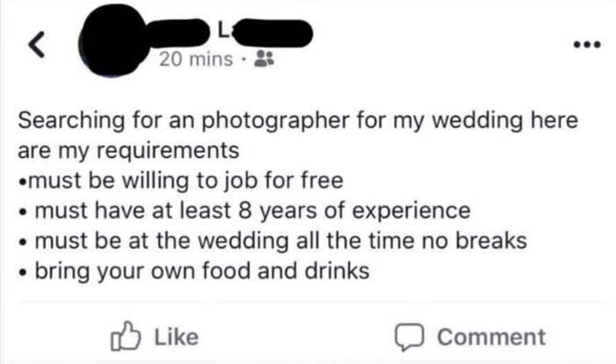Click the "20 mins" post timestamp
This screenshot has height=364, width=616.
196,61
